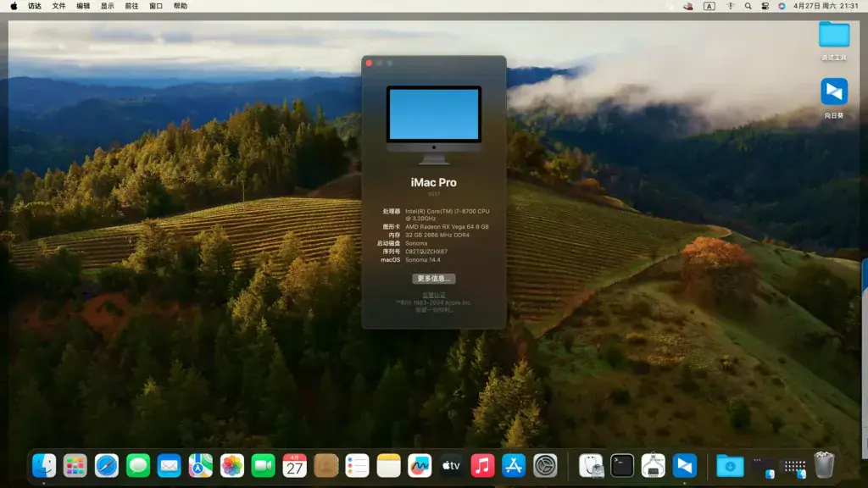Screen dimensions: 868x488
Task: Select memory text 32 GB 2666 MHz DDR4
Action: tap(437, 236)
